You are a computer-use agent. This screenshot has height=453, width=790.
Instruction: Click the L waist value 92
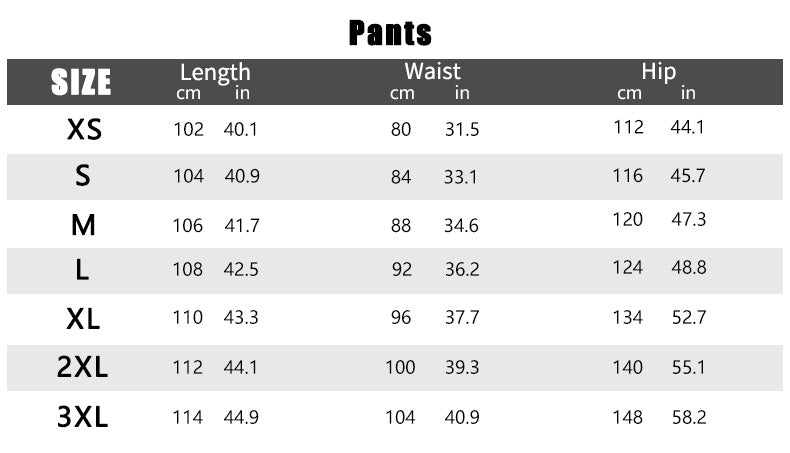[x=402, y=270]
